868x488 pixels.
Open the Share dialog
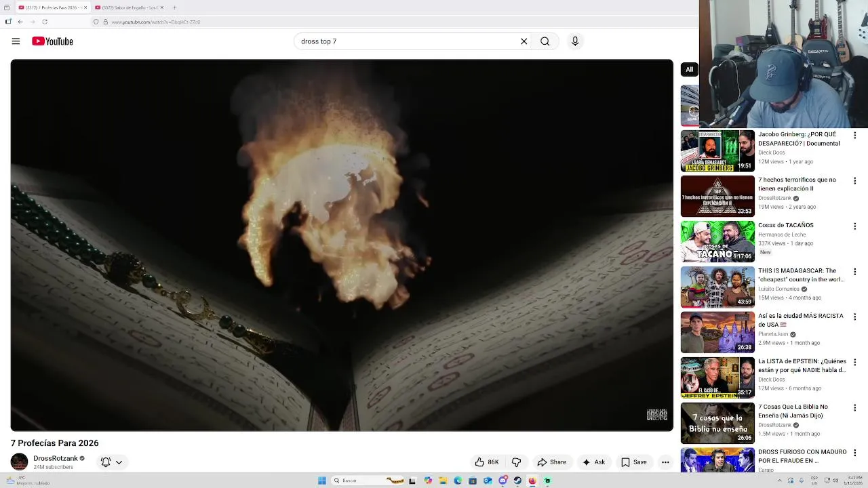click(551, 462)
